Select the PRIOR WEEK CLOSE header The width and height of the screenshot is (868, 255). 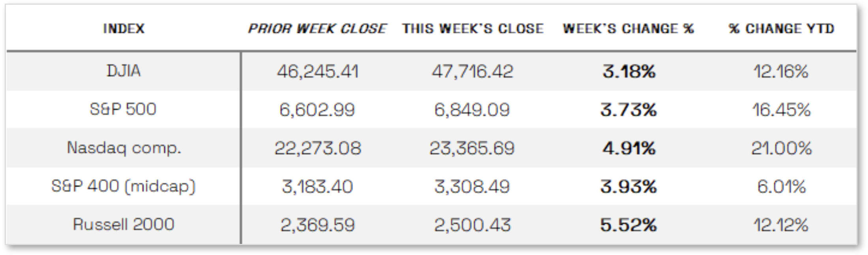click(x=317, y=28)
